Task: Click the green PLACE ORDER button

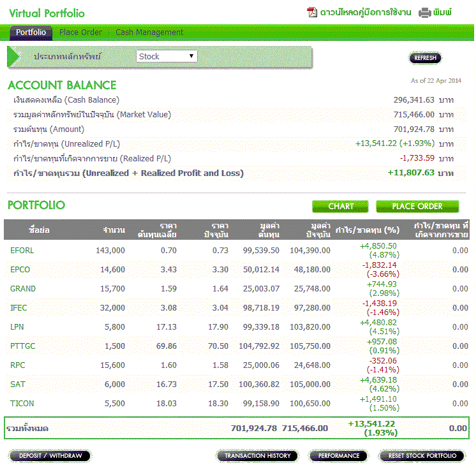Action: (x=417, y=206)
